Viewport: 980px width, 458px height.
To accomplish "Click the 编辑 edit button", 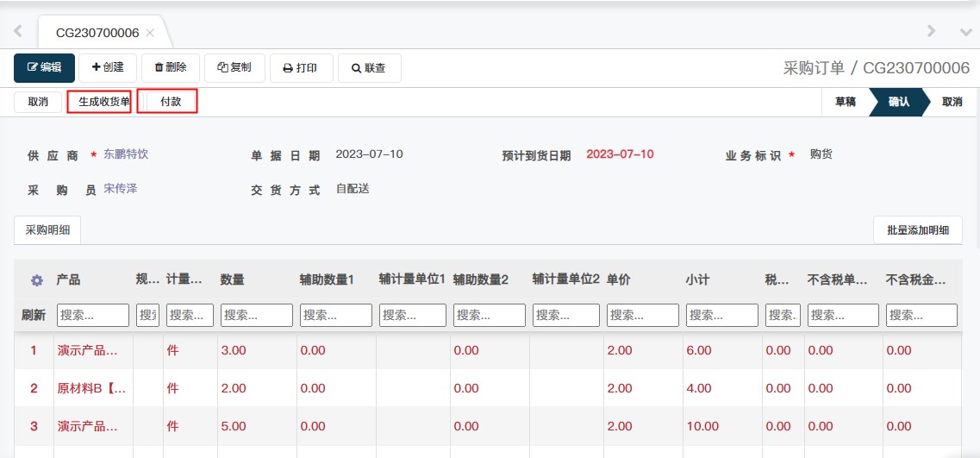I will tap(44, 68).
